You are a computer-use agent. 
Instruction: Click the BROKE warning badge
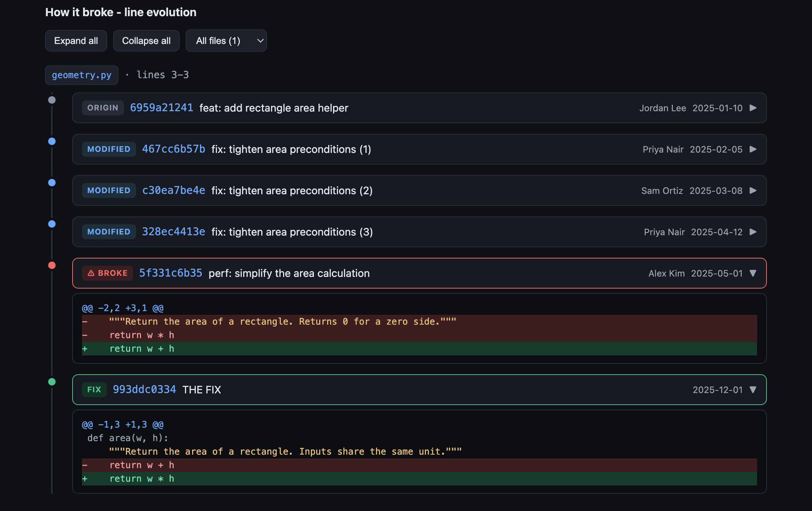click(x=108, y=273)
